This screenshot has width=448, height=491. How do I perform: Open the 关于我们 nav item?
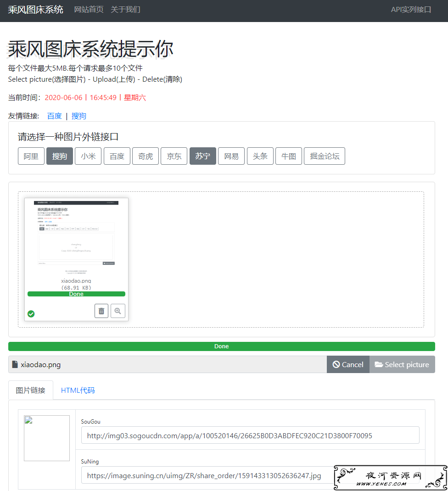coord(125,9)
